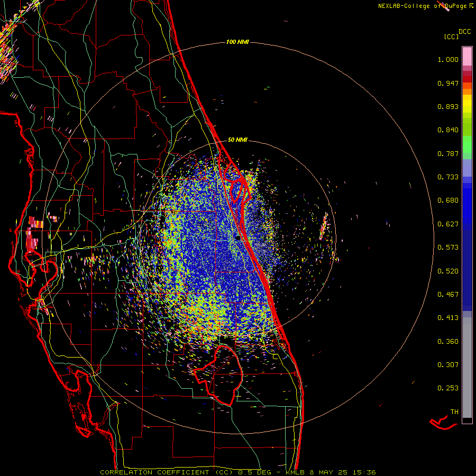Click the 0.467 color scale label
Screen dimensions: 476x476
(x=448, y=295)
